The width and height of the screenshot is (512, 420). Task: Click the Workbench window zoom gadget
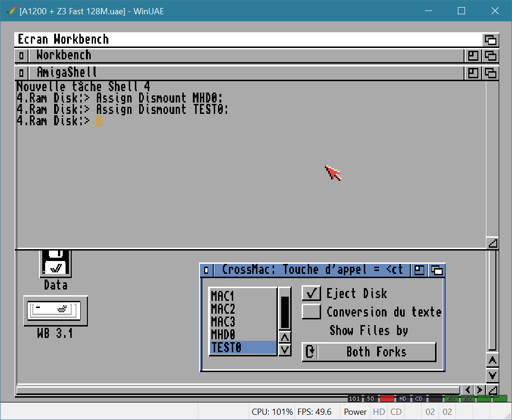[x=473, y=56]
